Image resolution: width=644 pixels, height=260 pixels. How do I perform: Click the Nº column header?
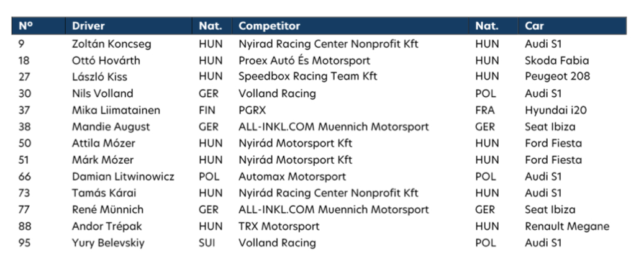[x=25, y=26]
